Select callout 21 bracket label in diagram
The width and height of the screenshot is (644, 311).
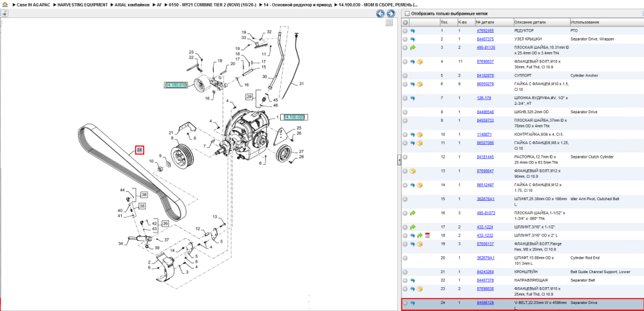[x=171, y=133]
